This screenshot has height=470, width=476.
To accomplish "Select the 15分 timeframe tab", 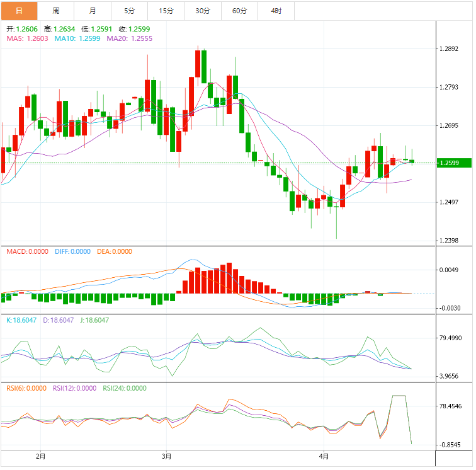I will tap(166, 11).
